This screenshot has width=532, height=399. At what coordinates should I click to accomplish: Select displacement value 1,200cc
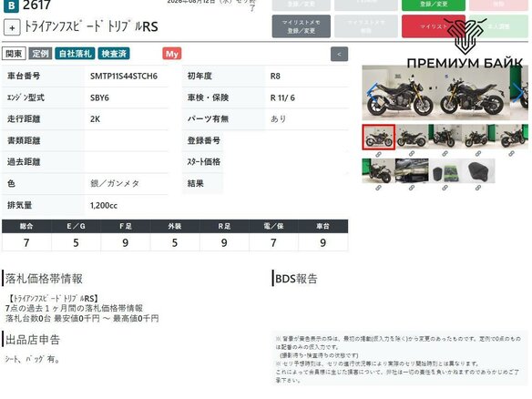104,205
